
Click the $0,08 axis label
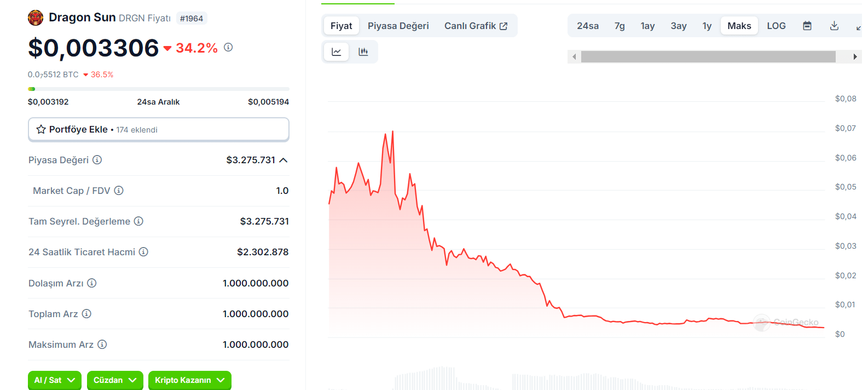pos(846,99)
